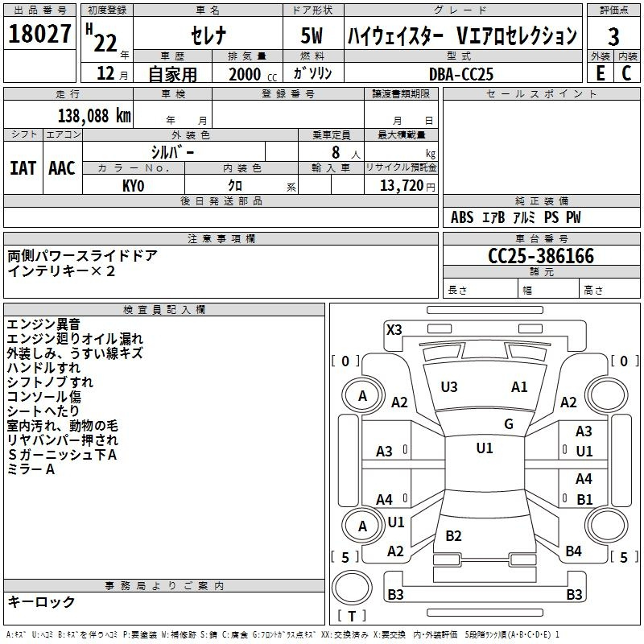This screenshot has height=644, width=644.
Task: Click the エンジン異音 inspector note
Action: (x=43, y=324)
